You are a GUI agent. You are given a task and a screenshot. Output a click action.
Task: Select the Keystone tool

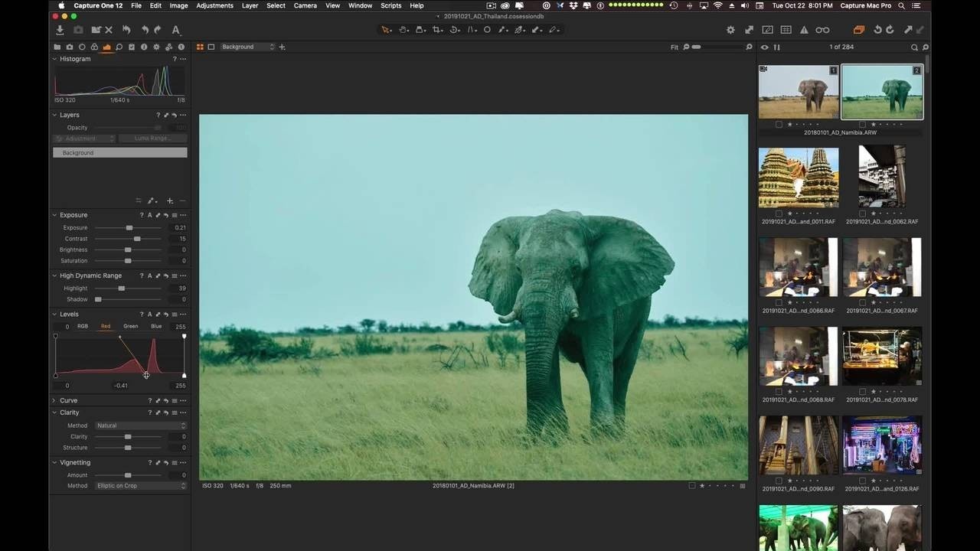coord(472,30)
